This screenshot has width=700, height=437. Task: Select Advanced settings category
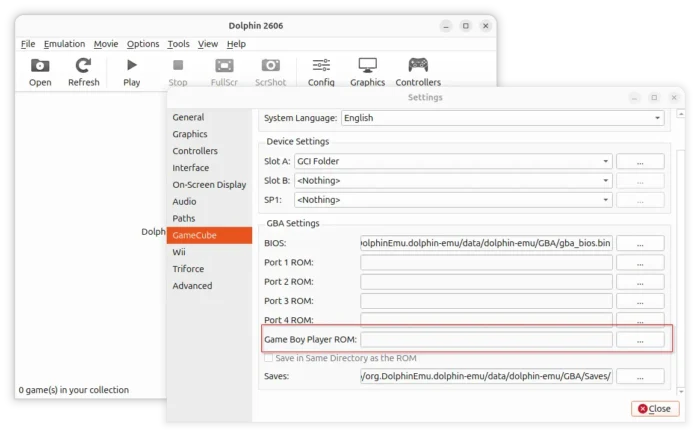click(209, 286)
